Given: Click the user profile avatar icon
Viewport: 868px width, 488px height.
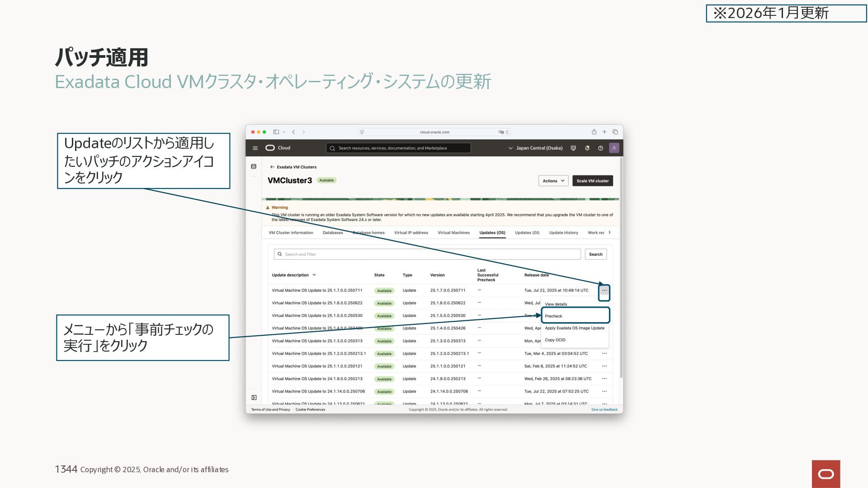Looking at the screenshot, I should pyautogui.click(x=614, y=148).
